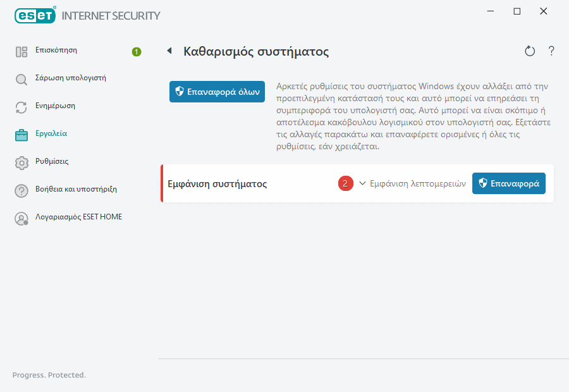Click the Progress. Protected. status text

coord(49,375)
